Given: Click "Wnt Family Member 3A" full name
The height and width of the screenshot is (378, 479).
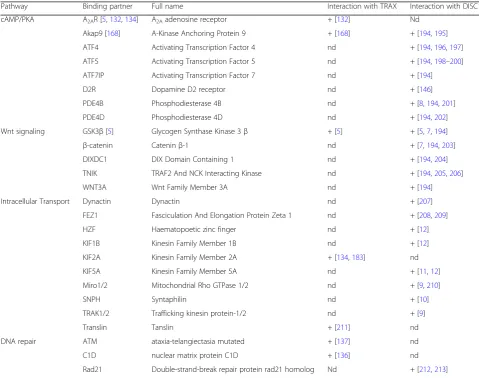Looking at the screenshot, I should point(189,187).
